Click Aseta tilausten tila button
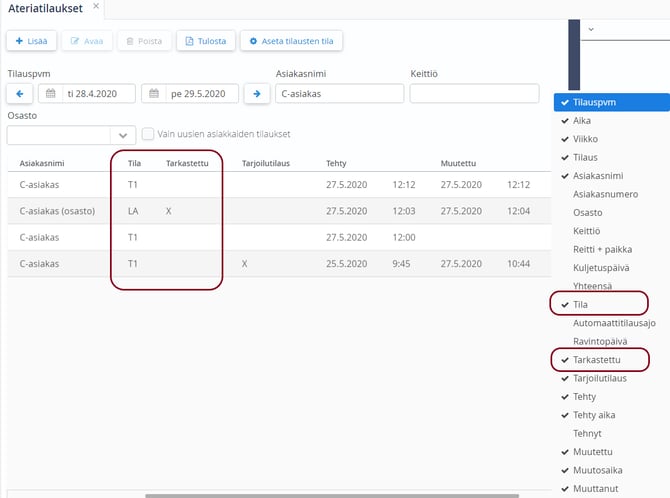 point(291,41)
